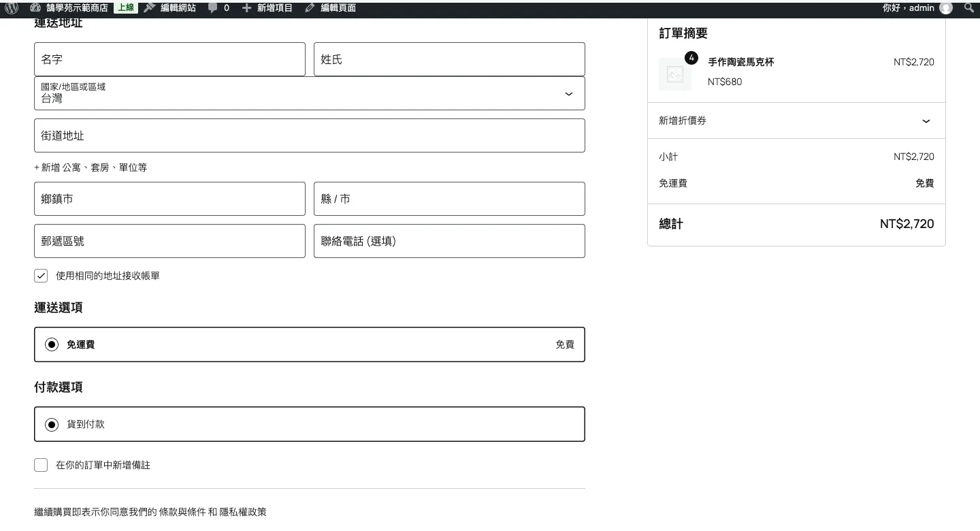Click the quantity badge showing 4

click(x=691, y=58)
